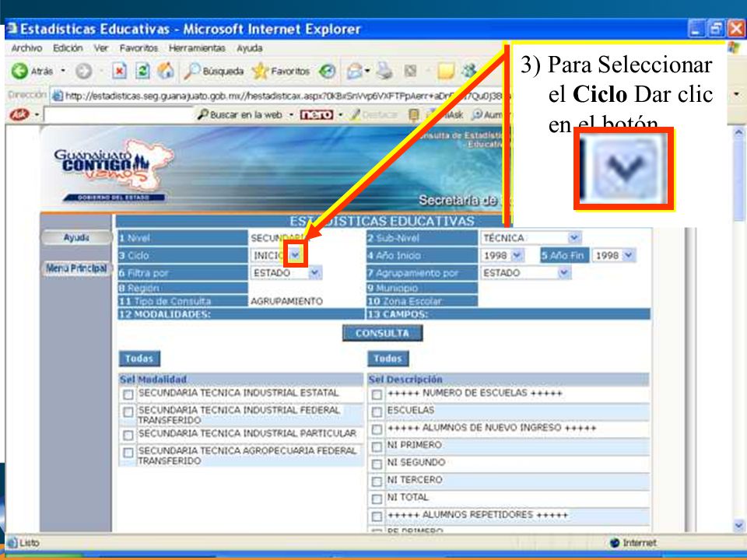The height and width of the screenshot is (560, 747).
Task: Check Secundaria Tecnica Industrial Particular
Action: (x=128, y=436)
